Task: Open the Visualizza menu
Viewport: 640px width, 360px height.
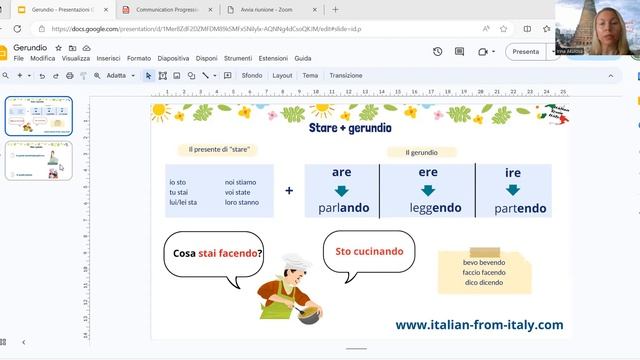Action: pyautogui.click(x=76, y=58)
